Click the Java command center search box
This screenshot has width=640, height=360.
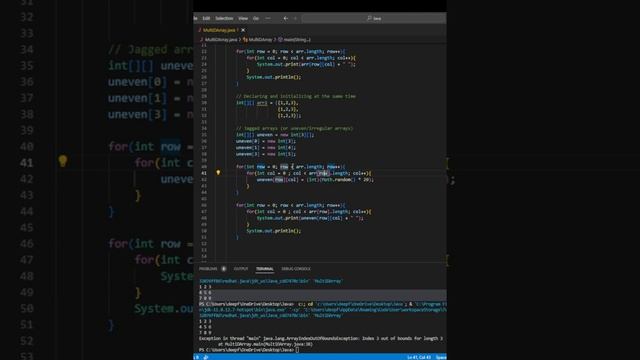coord(373,18)
